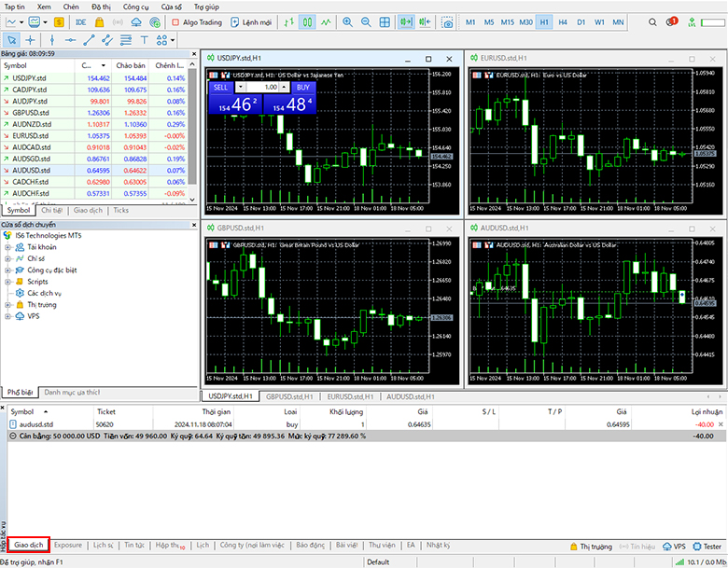Expand Thị trường tree node
The width and height of the screenshot is (728, 568).
coord(7,305)
